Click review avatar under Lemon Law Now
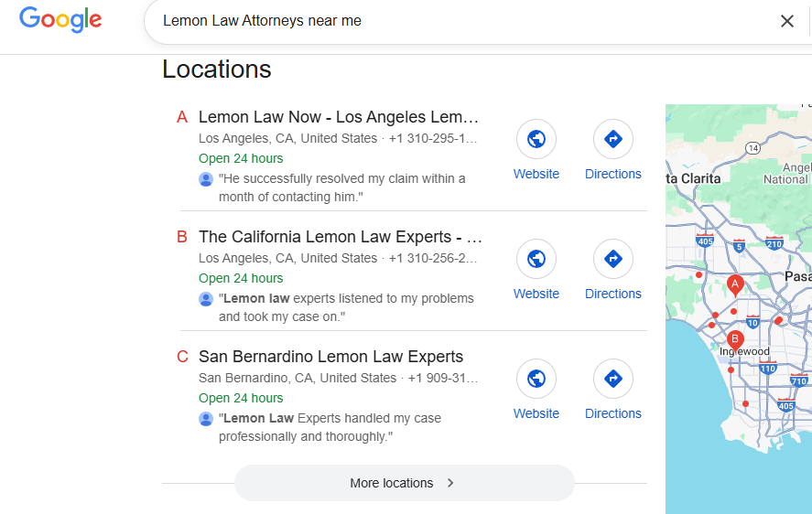Image resolution: width=812 pixels, height=514 pixels. click(206, 179)
